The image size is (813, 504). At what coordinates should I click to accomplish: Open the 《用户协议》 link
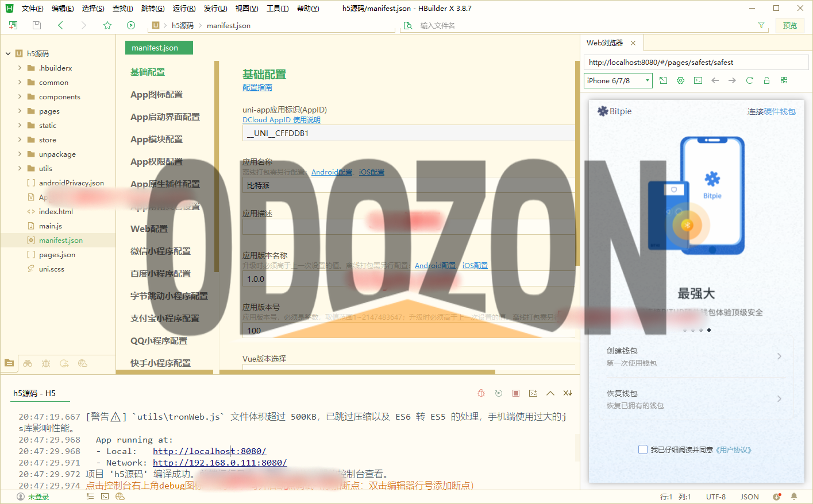pyautogui.click(x=733, y=449)
